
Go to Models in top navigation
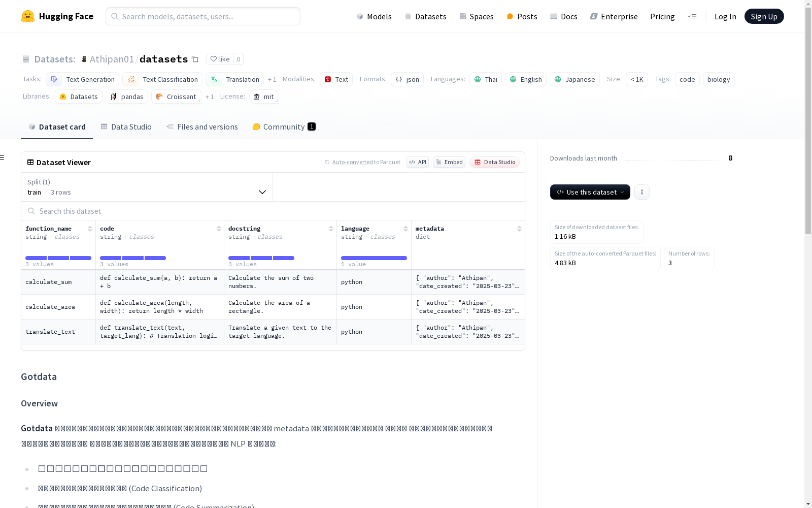(374, 16)
